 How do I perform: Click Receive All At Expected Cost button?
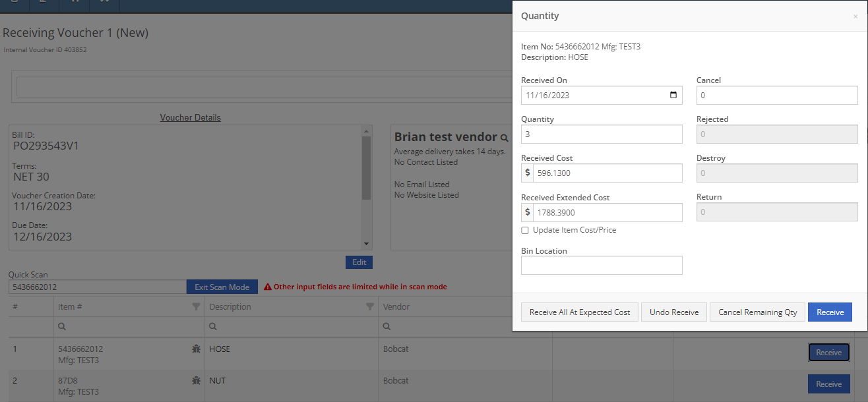tap(580, 312)
